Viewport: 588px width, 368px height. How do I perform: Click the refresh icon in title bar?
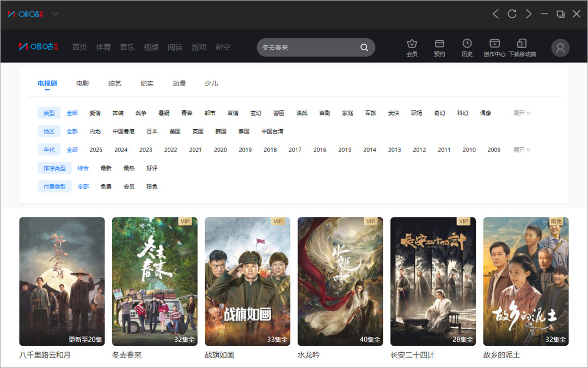click(512, 14)
